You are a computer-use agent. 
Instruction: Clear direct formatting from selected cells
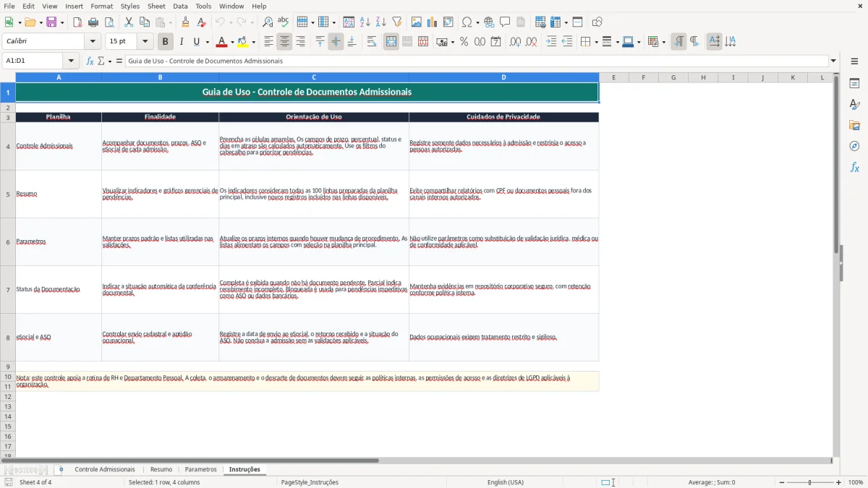click(201, 22)
